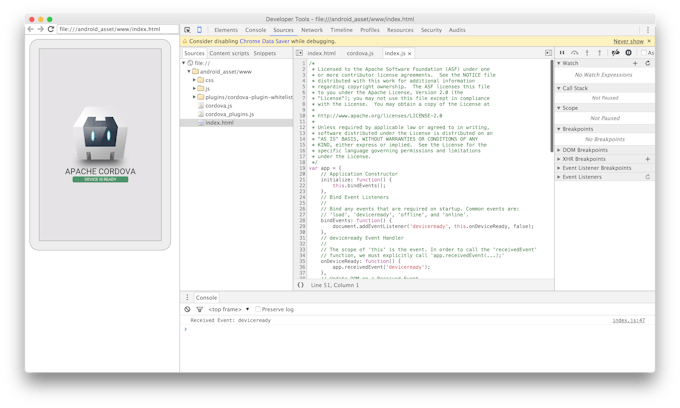Image resolution: width=680 pixels, height=408 pixels.
Task: Switch to the cordova.js editor tab
Action: click(x=360, y=53)
